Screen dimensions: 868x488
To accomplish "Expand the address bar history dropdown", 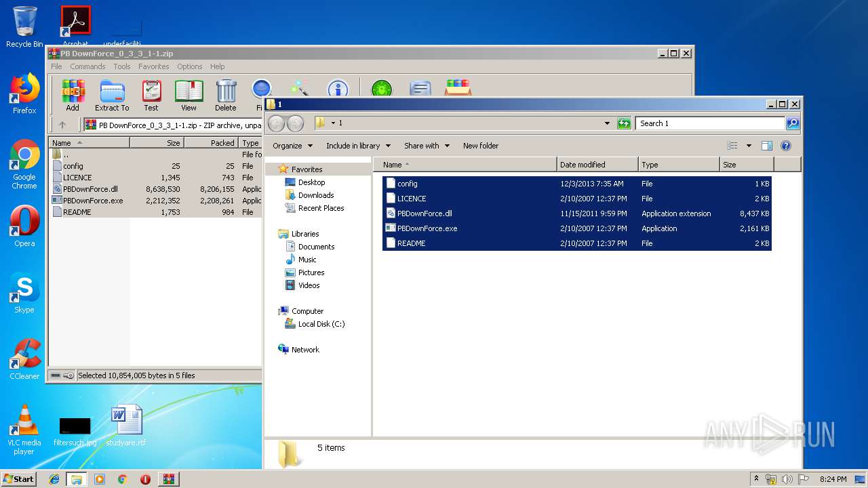I will point(607,123).
